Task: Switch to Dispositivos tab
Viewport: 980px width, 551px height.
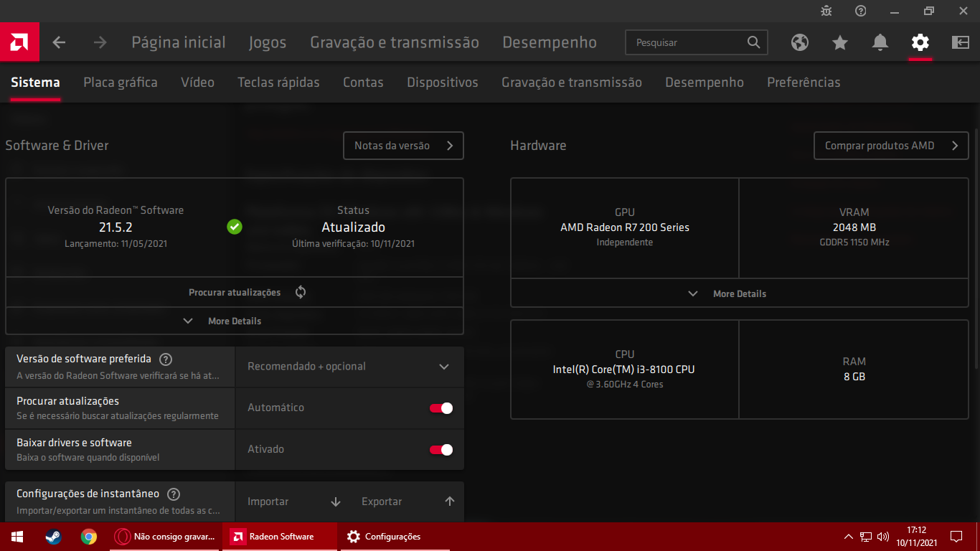Action: [x=443, y=83]
